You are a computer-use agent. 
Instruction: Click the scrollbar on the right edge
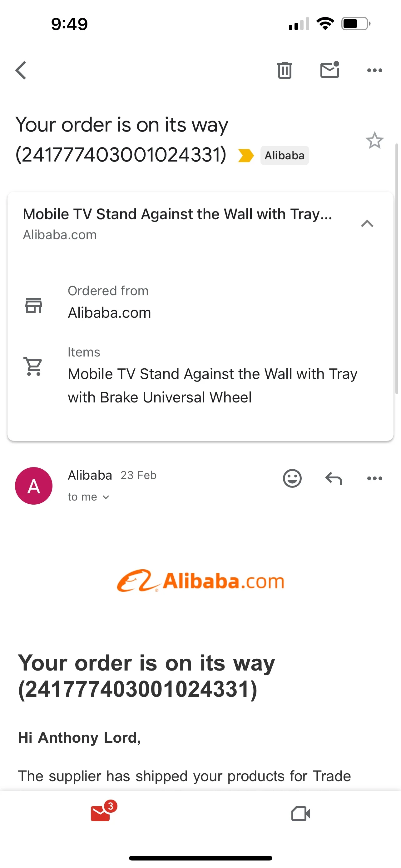[x=397, y=269]
